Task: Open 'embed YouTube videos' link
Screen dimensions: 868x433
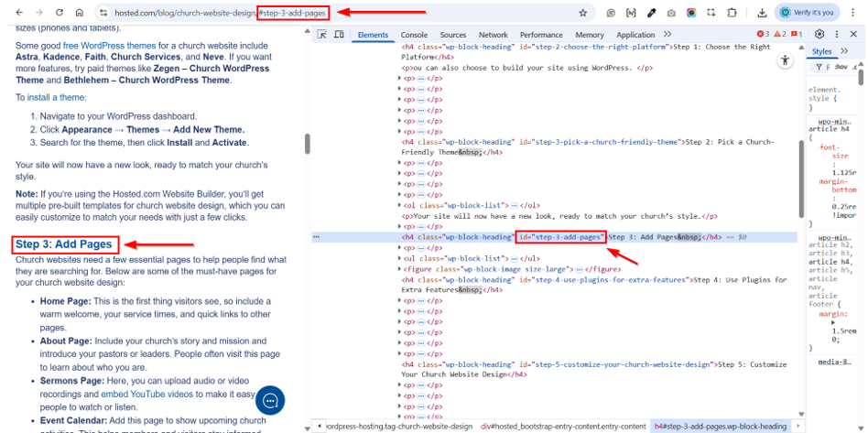Action: coord(146,395)
